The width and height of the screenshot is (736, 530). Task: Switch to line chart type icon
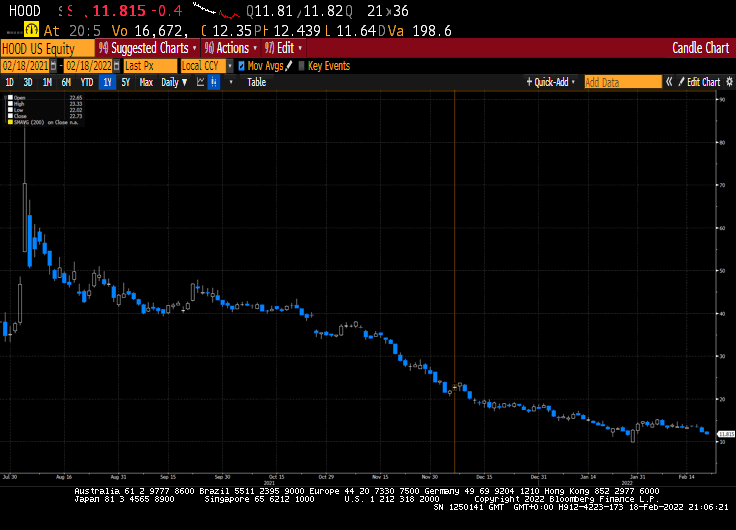pos(200,82)
